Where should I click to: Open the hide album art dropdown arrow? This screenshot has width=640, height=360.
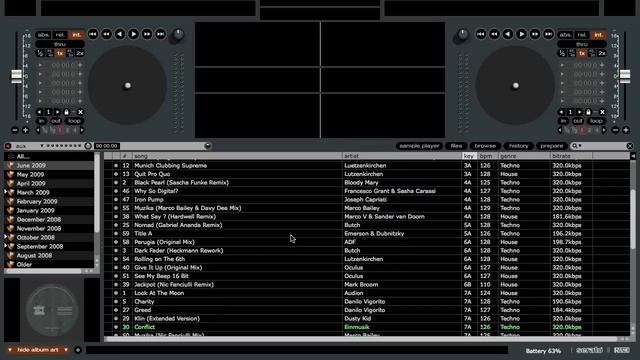(x=66, y=350)
